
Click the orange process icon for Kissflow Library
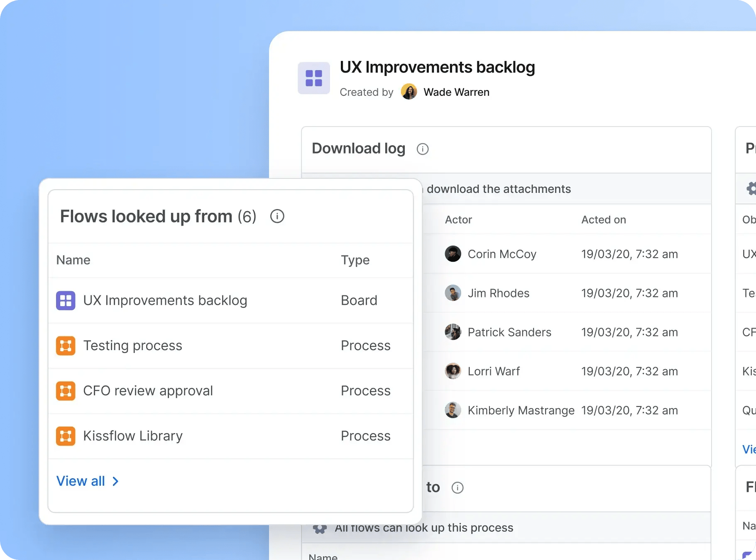(x=66, y=436)
